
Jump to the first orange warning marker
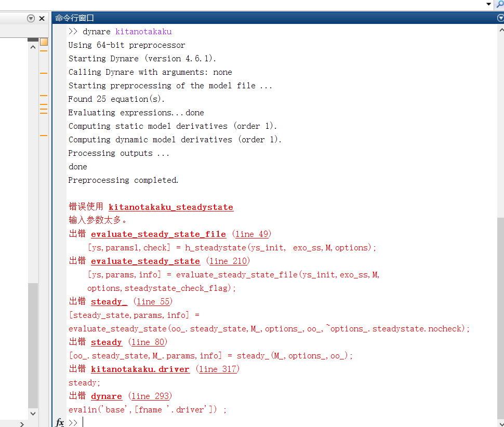coord(44,51)
